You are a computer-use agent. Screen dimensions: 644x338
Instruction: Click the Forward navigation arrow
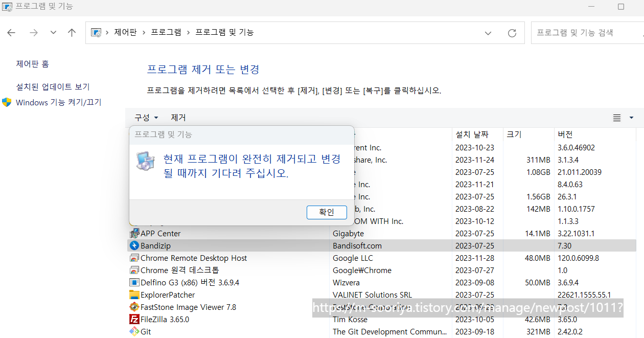[x=34, y=33]
